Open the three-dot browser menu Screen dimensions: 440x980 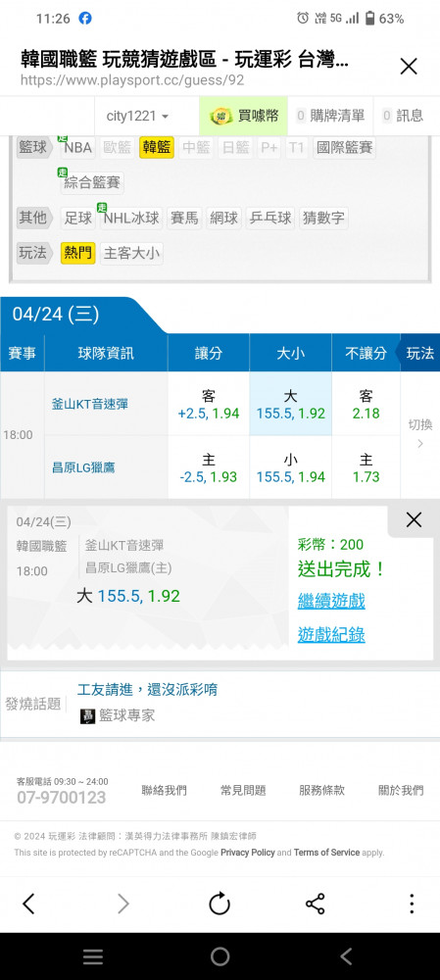click(412, 904)
